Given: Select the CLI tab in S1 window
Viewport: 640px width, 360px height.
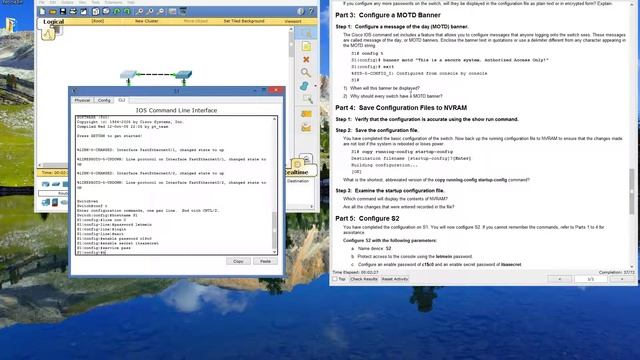Looking at the screenshot, I should point(122,100).
